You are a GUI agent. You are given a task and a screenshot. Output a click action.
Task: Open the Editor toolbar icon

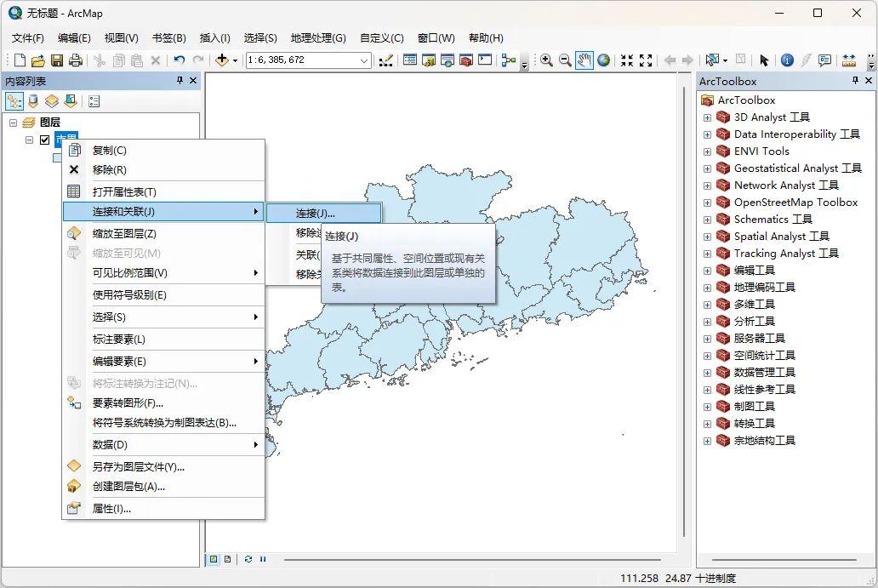385,60
